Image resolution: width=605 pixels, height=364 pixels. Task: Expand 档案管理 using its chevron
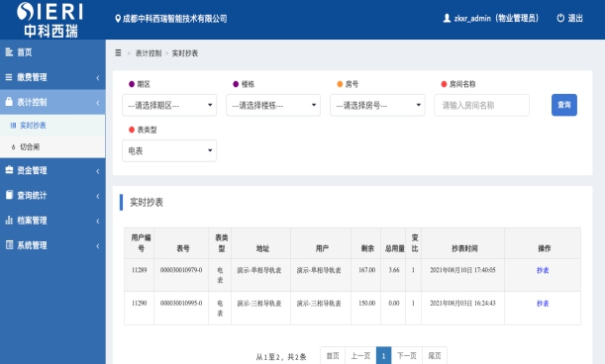point(98,221)
